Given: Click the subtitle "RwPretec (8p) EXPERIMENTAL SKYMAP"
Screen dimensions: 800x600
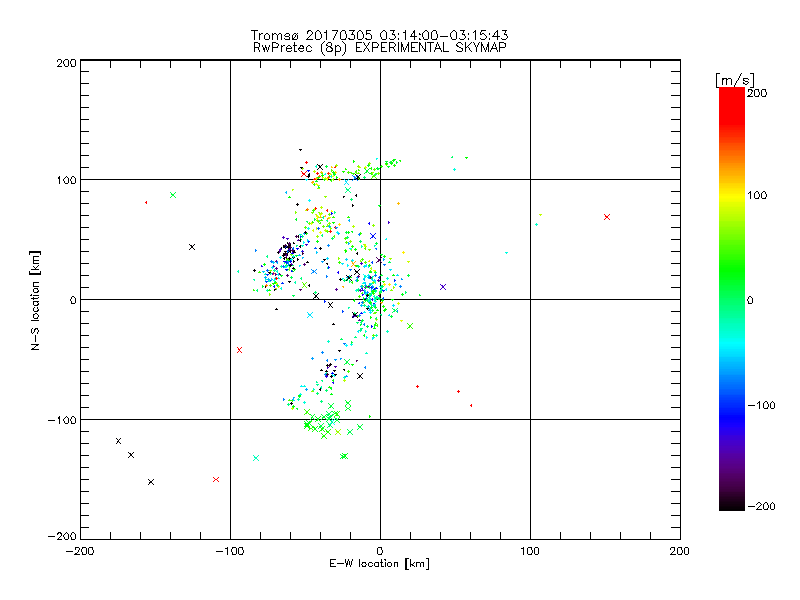Looking at the screenshot, I should point(379,48).
